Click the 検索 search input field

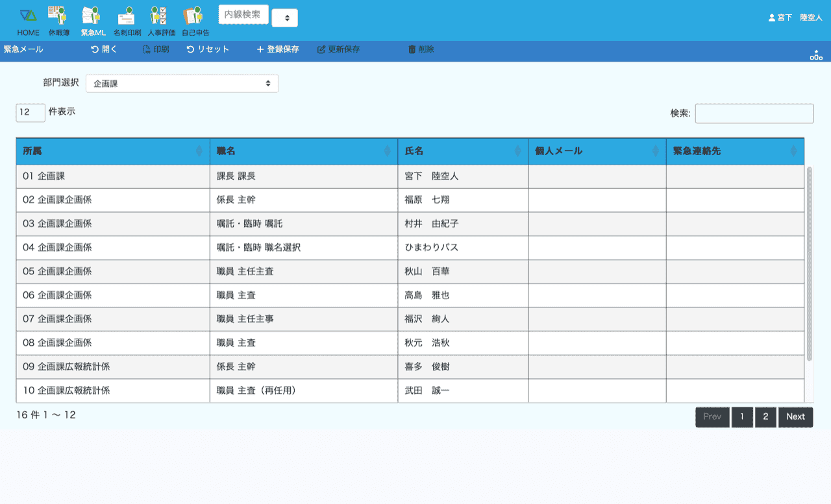pyautogui.click(x=754, y=114)
